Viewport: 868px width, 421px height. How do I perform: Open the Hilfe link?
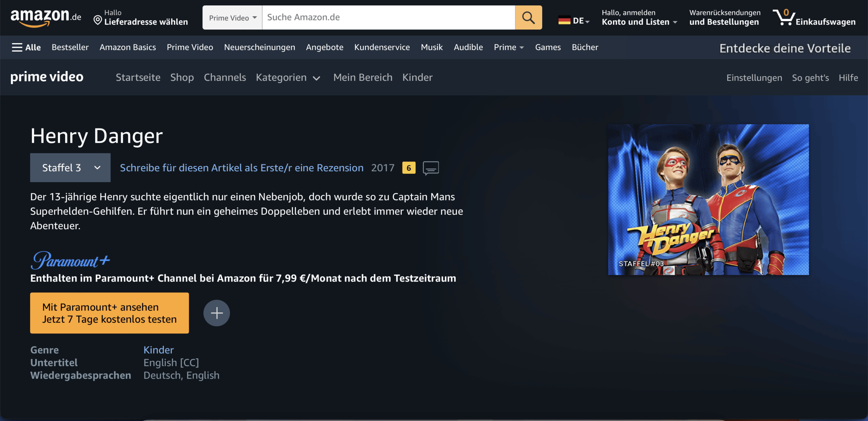click(x=848, y=78)
